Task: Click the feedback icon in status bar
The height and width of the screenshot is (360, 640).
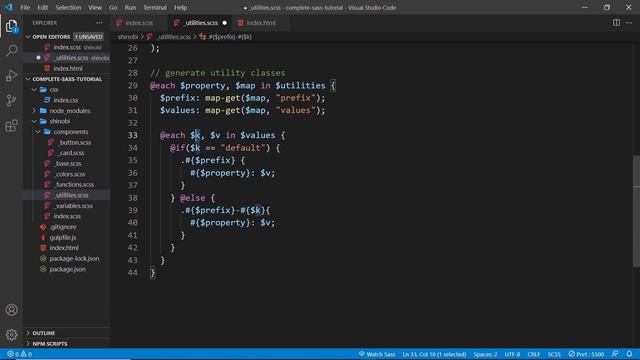Action: [x=615, y=354]
